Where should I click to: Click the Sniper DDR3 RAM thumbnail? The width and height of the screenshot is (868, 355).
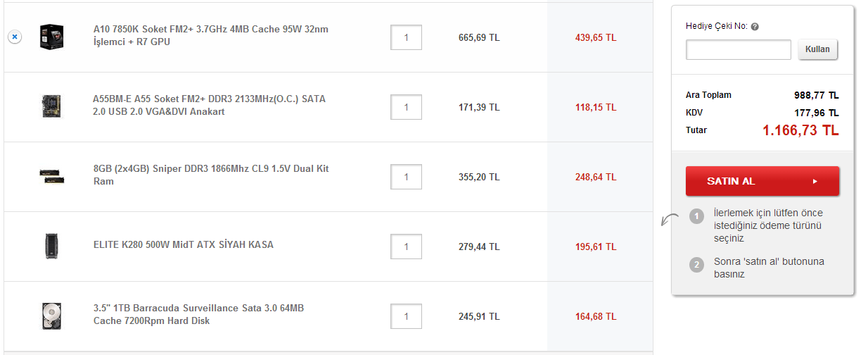tap(52, 176)
